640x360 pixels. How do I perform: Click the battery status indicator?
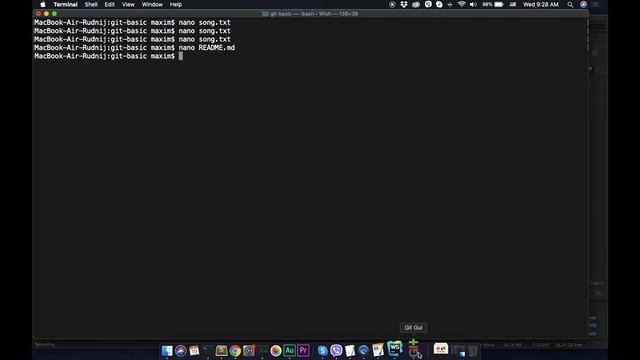pos(493,4)
